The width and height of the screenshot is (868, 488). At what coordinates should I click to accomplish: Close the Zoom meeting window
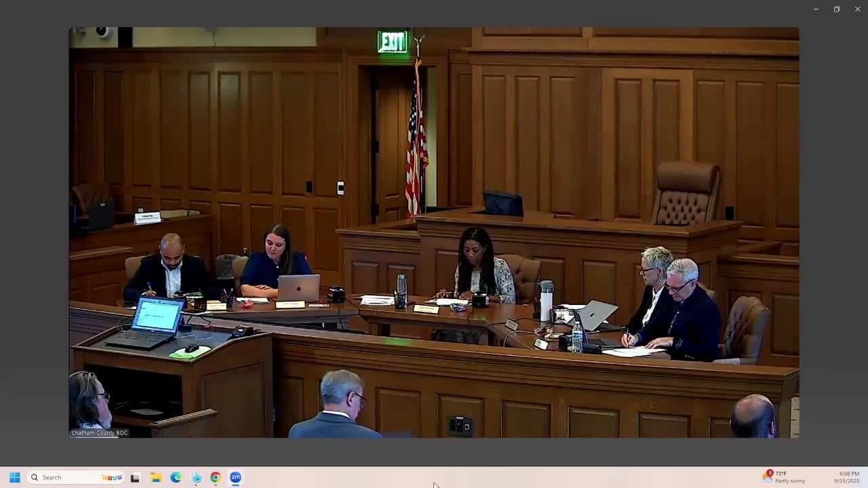click(857, 9)
